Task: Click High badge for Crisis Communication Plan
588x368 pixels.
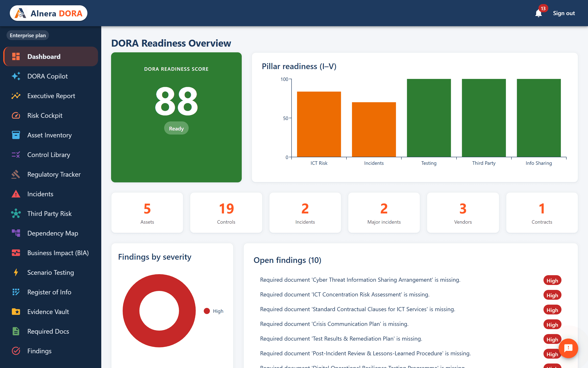Action: tap(552, 325)
